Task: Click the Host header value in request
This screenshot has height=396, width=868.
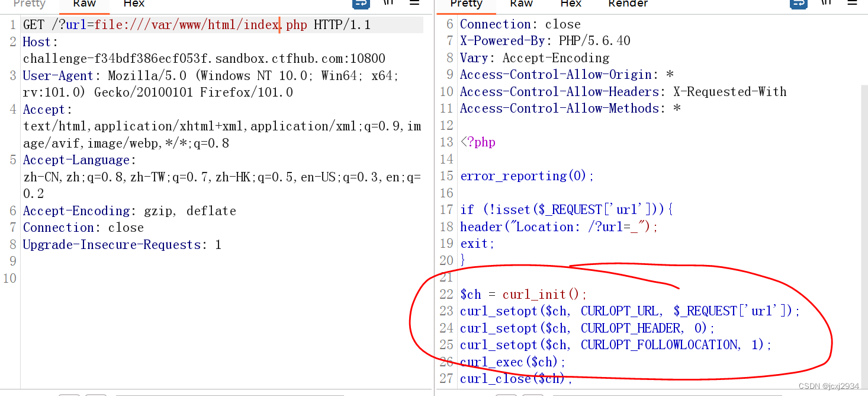Action: click(x=204, y=59)
